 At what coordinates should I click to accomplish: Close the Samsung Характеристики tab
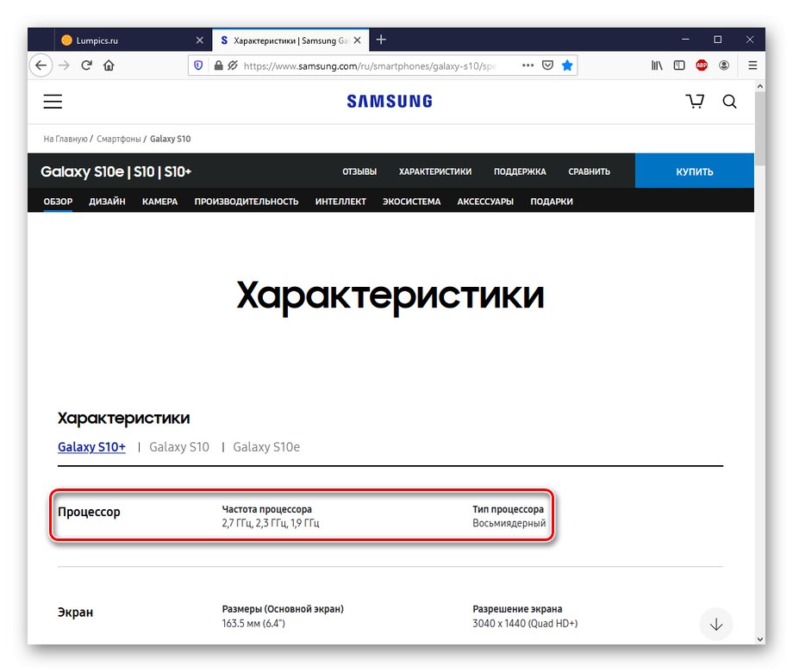point(358,40)
